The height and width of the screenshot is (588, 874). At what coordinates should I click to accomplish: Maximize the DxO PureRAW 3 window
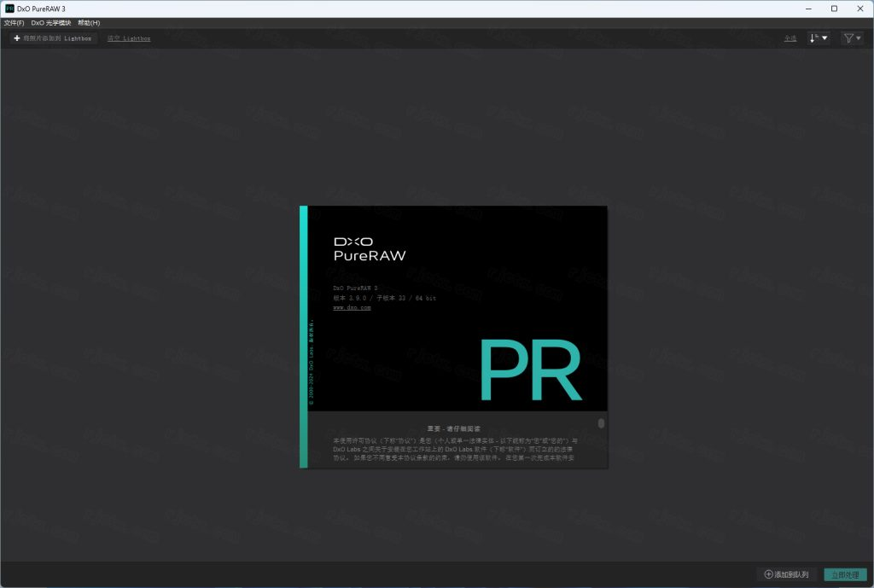[834, 9]
